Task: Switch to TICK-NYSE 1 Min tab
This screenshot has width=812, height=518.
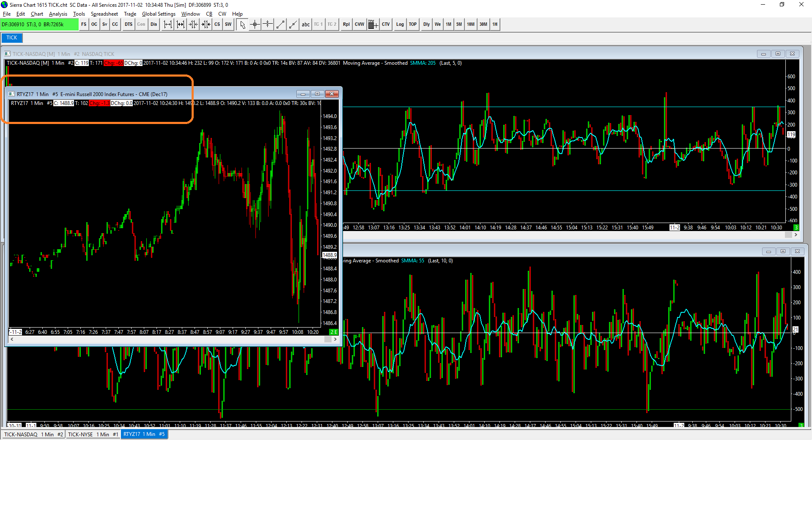Action: tap(93, 435)
